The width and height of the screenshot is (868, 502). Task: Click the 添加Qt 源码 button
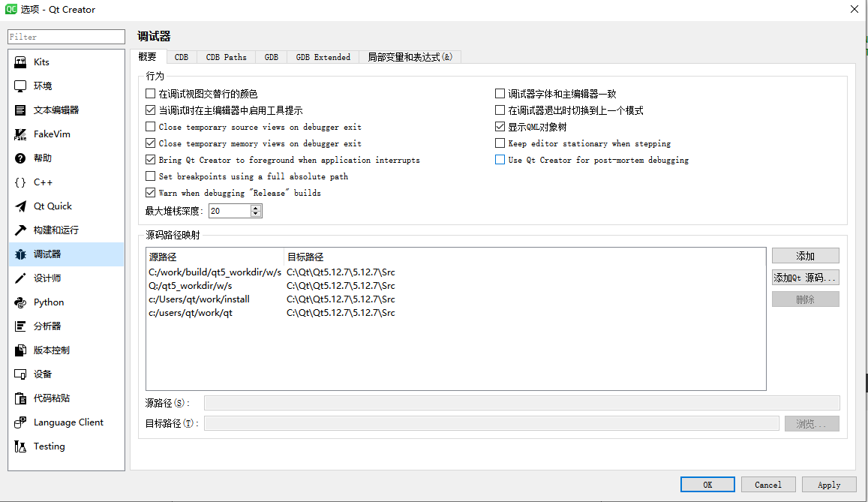(x=805, y=277)
